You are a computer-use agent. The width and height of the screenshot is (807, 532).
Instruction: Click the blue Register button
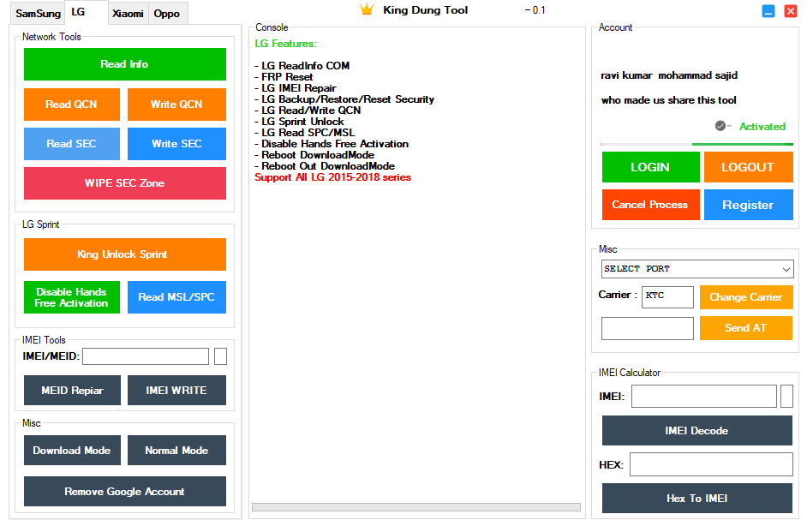pos(748,205)
